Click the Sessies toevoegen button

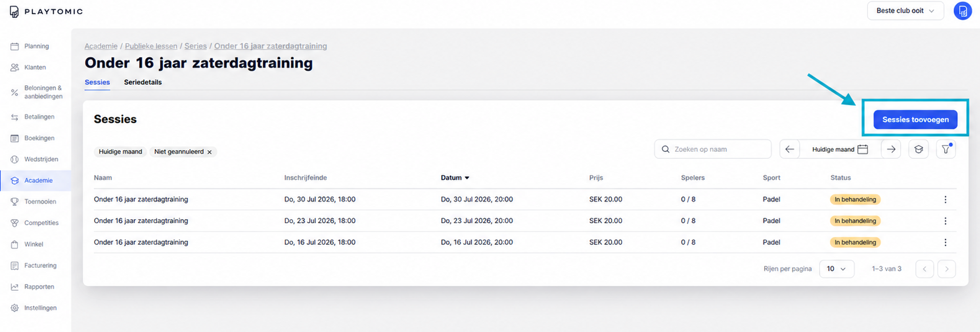[915, 120]
